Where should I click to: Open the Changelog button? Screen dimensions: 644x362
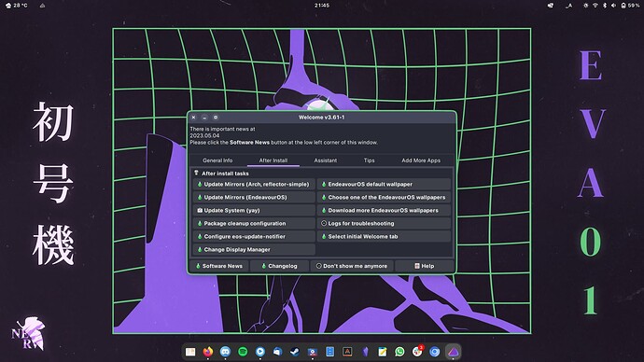(x=280, y=266)
